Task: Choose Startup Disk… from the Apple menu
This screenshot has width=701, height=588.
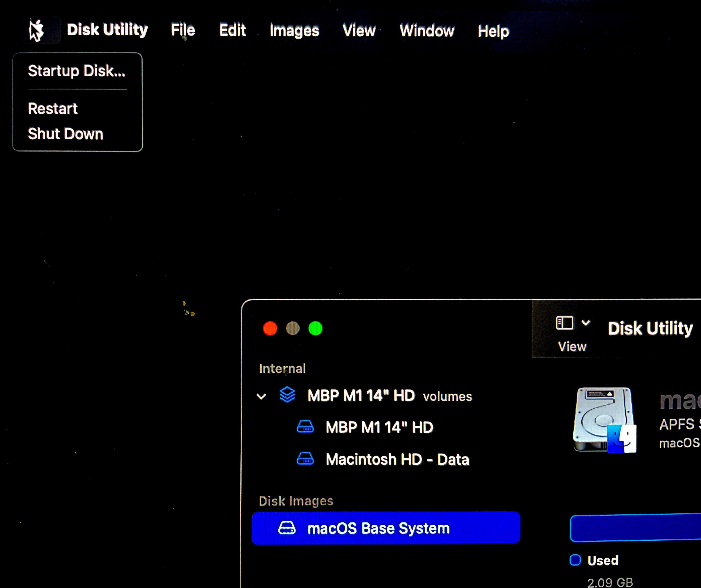Action: pos(77,71)
